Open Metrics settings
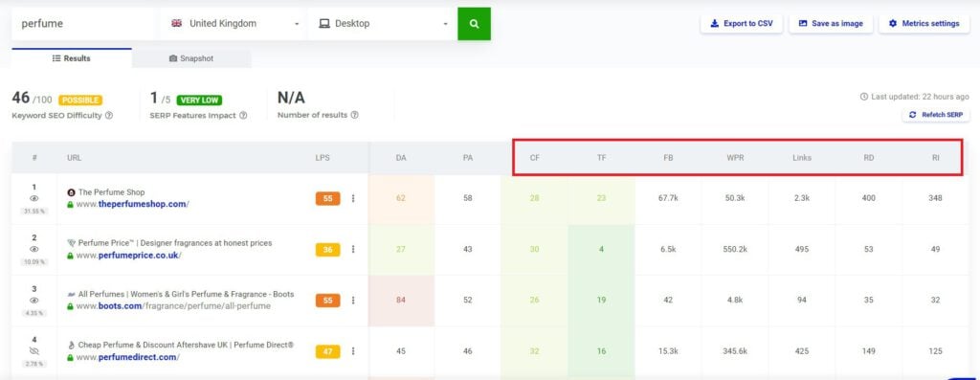The image size is (980, 380). [924, 24]
